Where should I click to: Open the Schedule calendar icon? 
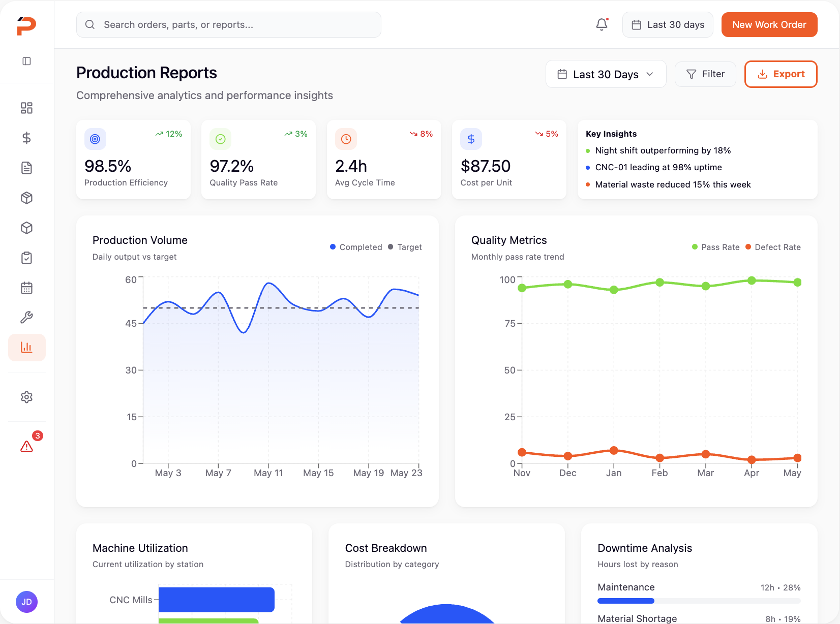[x=26, y=288]
